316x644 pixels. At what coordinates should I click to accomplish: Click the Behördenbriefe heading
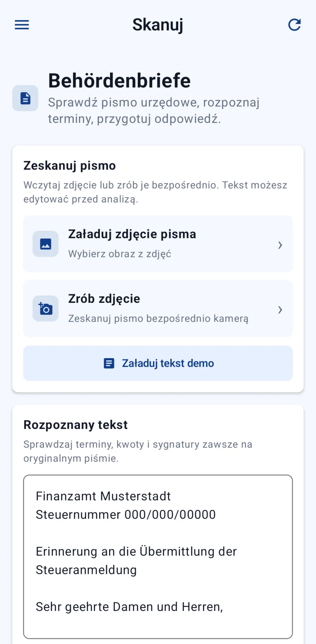pyautogui.click(x=119, y=80)
